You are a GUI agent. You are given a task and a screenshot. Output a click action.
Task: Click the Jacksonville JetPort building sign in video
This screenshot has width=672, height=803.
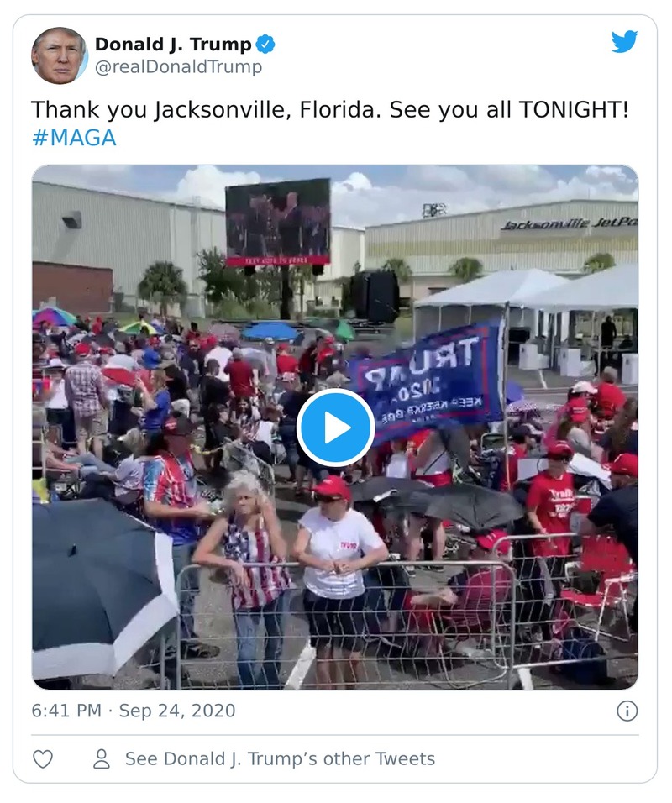[568, 223]
